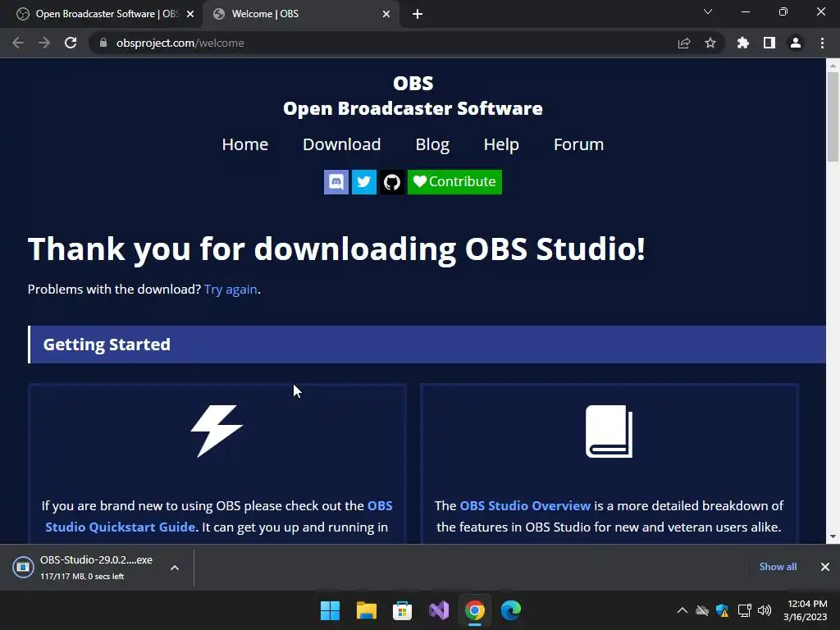Click scrollbar down arrow
Viewport: 840px width, 630px height.
click(833, 536)
